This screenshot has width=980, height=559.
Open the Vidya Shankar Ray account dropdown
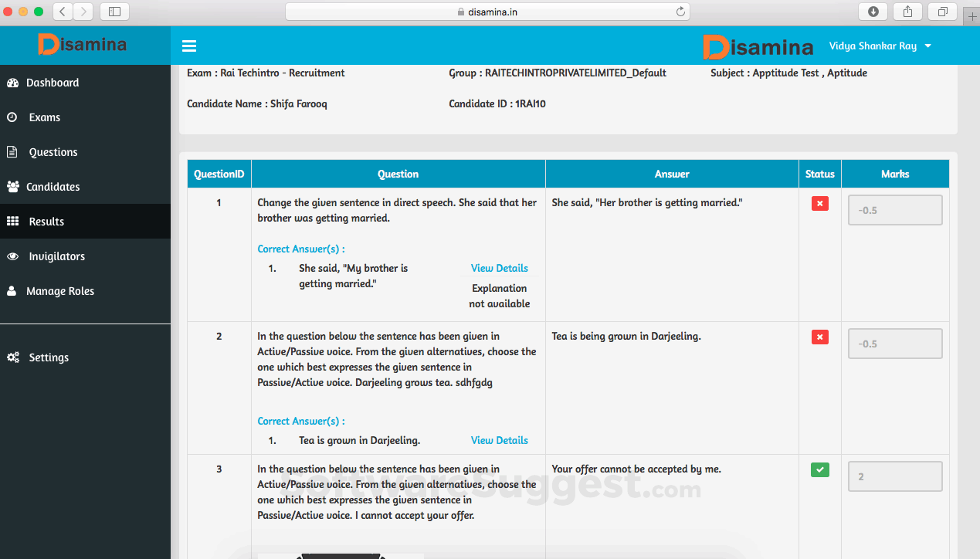pos(880,46)
